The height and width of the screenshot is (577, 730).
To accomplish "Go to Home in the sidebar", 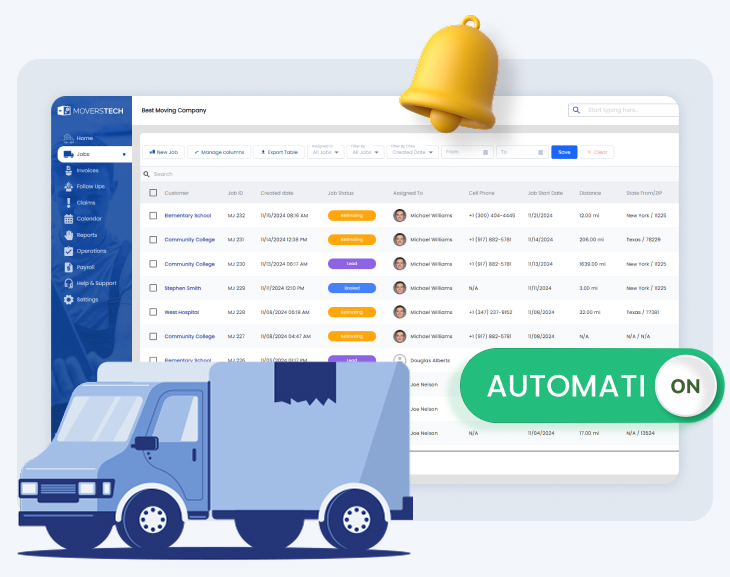I will (84, 138).
